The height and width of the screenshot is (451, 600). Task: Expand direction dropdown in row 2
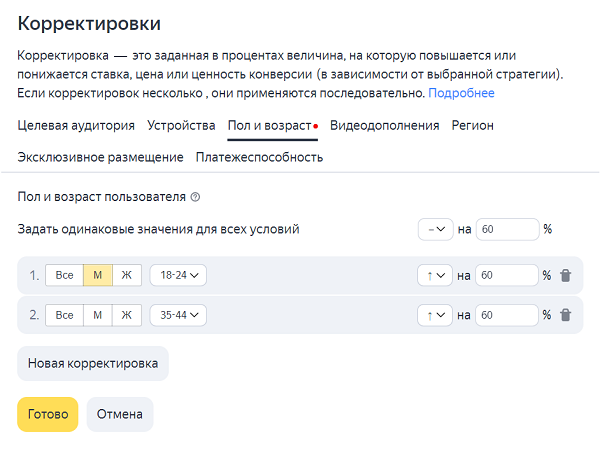tap(435, 315)
